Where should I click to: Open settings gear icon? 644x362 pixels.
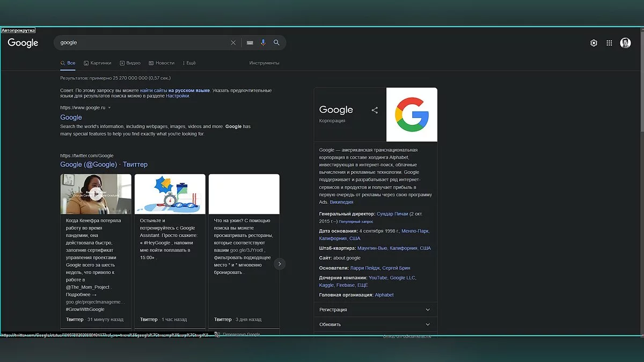(594, 43)
